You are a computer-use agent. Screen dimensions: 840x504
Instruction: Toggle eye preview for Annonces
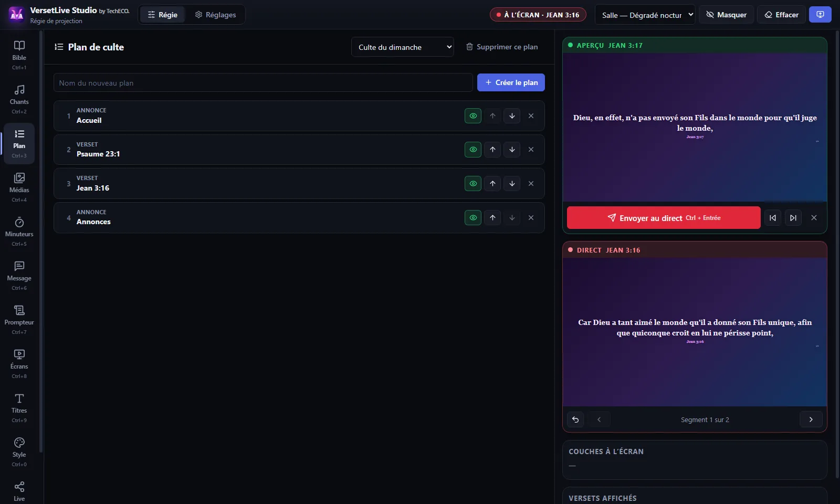click(x=473, y=218)
